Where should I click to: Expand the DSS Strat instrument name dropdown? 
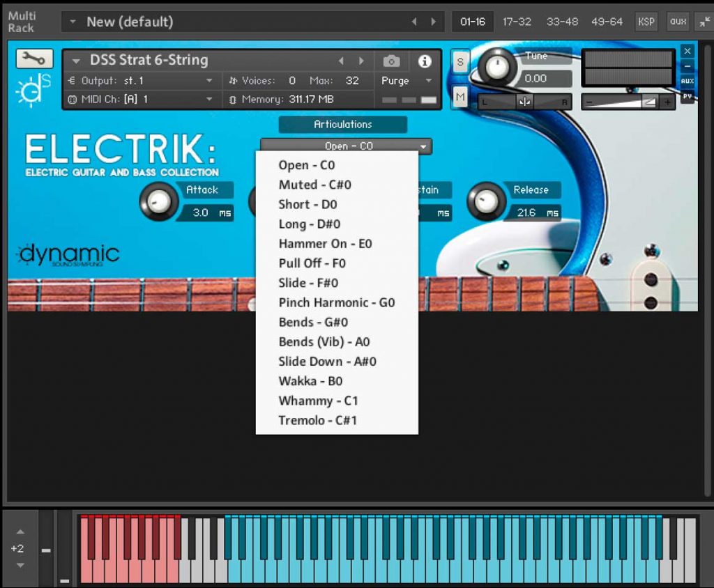tap(76, 61)
